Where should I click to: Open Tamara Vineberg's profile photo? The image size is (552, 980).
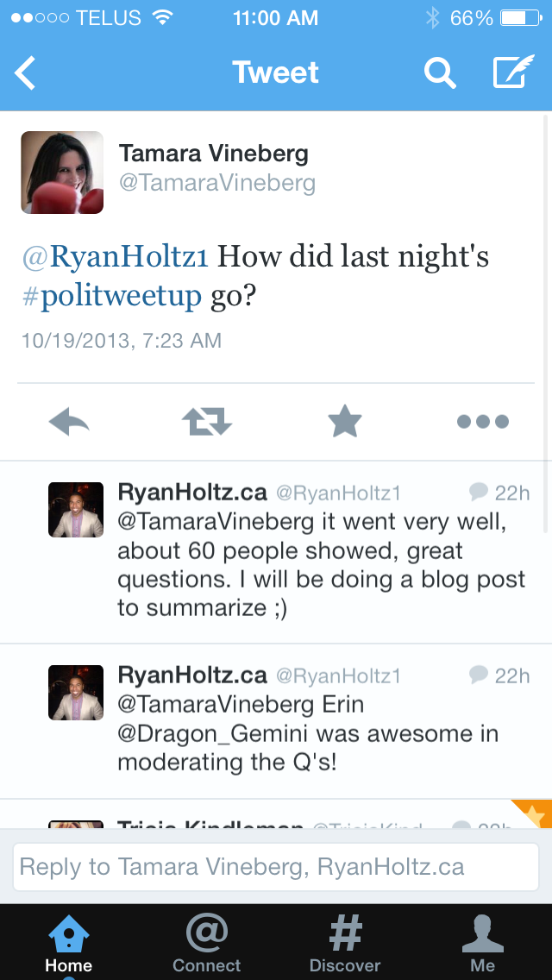[62, 173]
